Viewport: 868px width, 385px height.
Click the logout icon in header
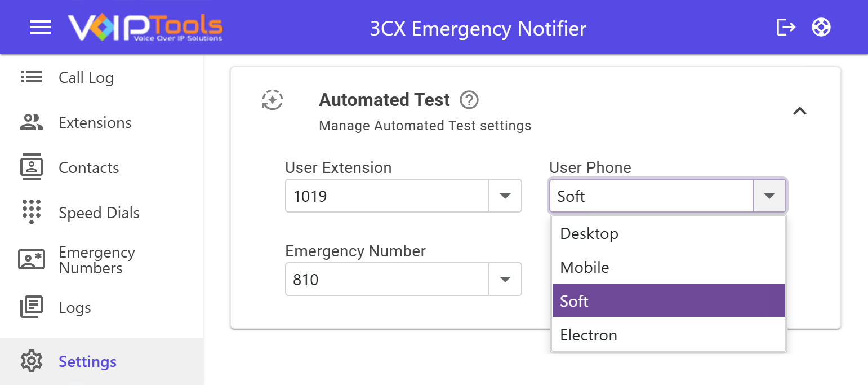[786, 27]
